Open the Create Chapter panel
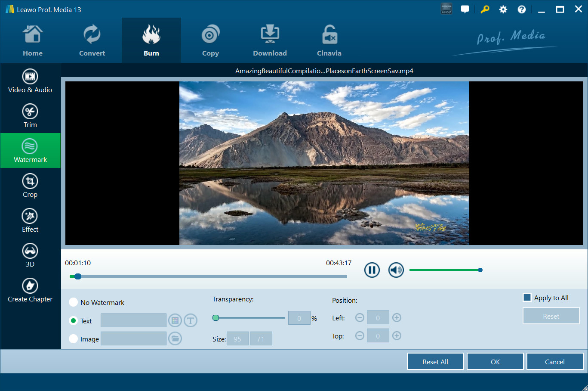588x391 pixels. (x=30, y=290)
